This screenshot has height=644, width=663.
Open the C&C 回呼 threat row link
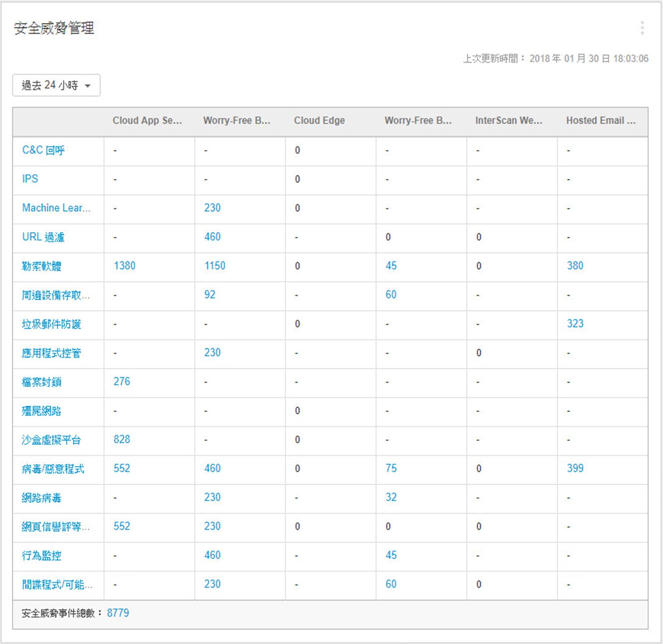[x=43, y=150]
